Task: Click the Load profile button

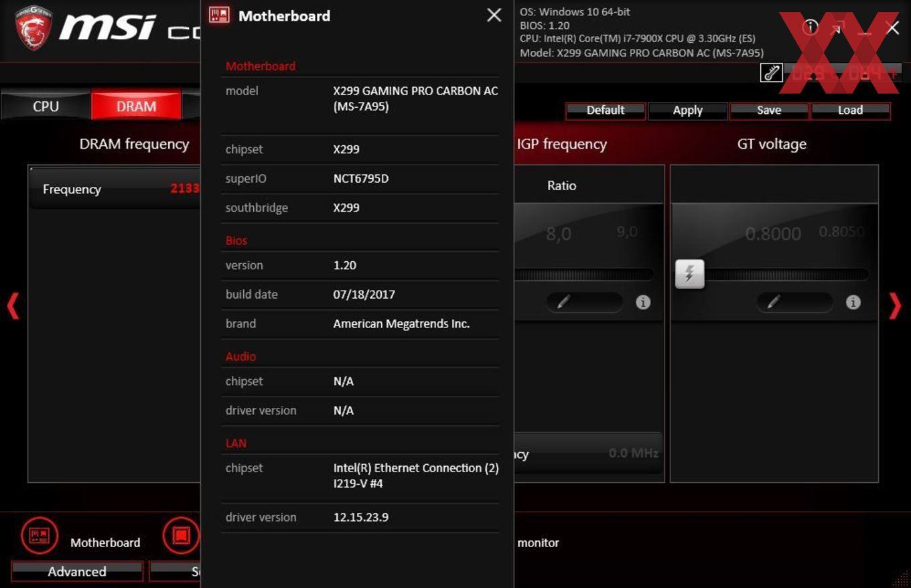Action: [851, 111]
